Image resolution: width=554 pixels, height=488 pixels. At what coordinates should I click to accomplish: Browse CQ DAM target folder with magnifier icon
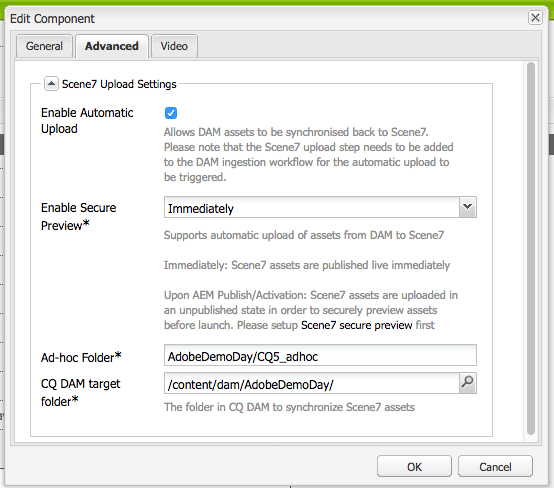tap(467, 383)
